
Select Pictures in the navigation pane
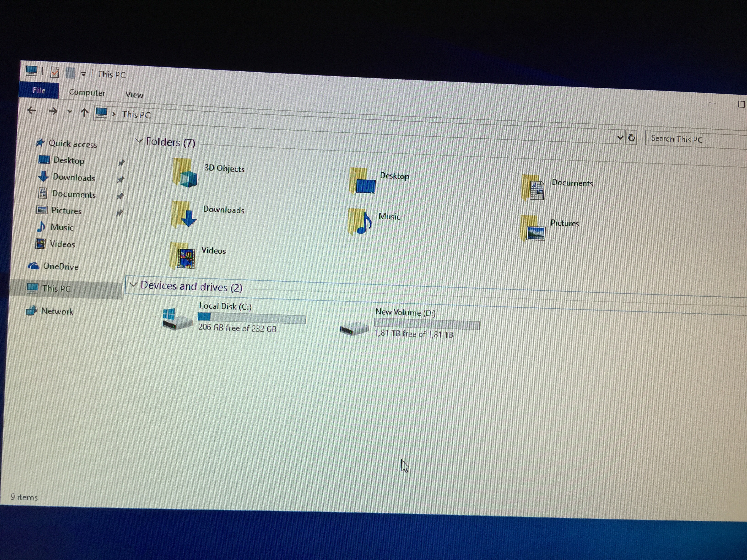coord(59,210)
